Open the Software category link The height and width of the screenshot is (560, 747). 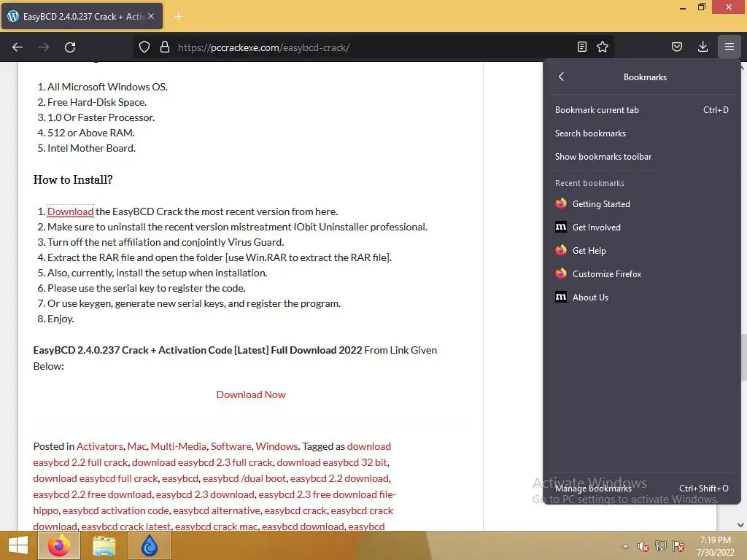click(231, 446)
